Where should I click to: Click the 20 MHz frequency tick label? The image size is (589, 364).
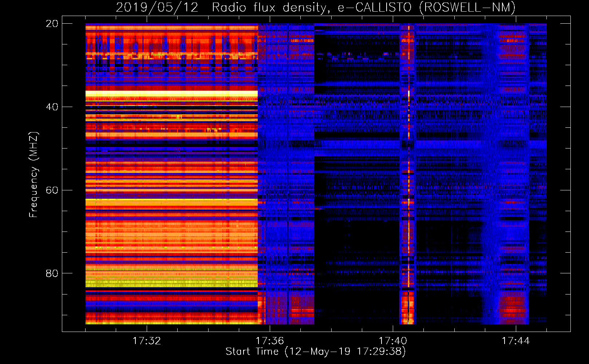click(x=52, y=24)
